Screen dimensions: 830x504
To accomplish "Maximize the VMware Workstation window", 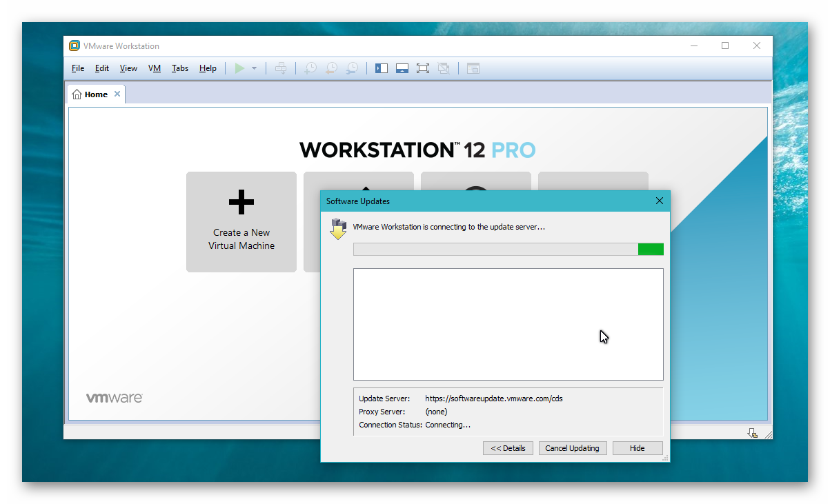I will click(725, 46).
